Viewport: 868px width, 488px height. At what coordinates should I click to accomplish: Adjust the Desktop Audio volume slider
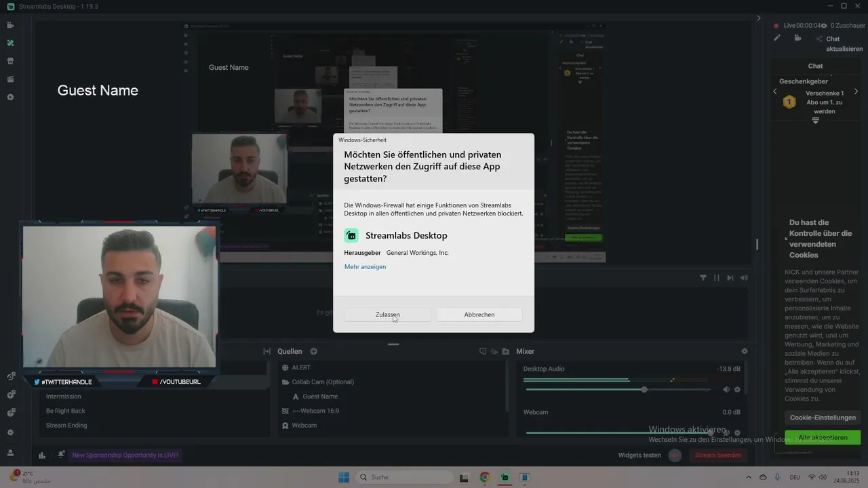click(618, 390)
